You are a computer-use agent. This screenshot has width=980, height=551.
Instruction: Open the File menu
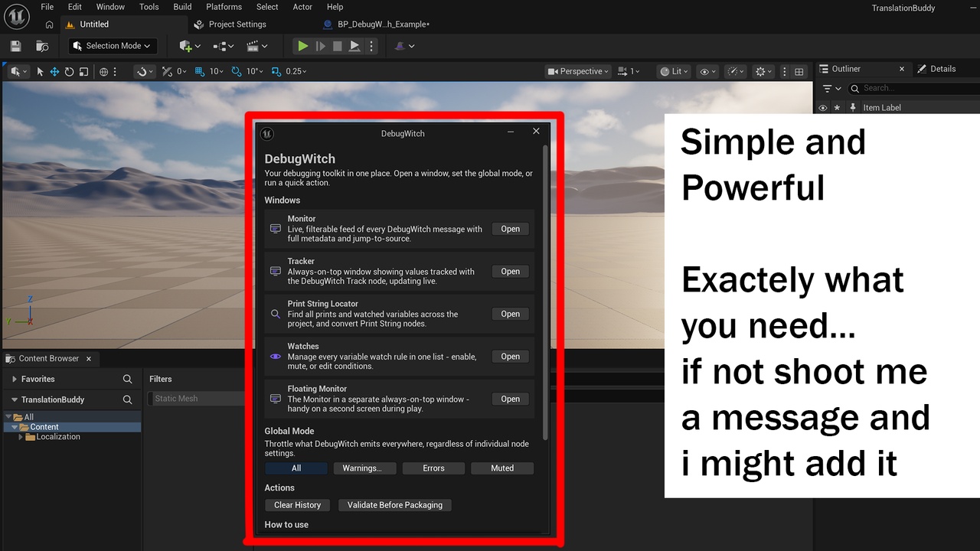coord(47,7)
